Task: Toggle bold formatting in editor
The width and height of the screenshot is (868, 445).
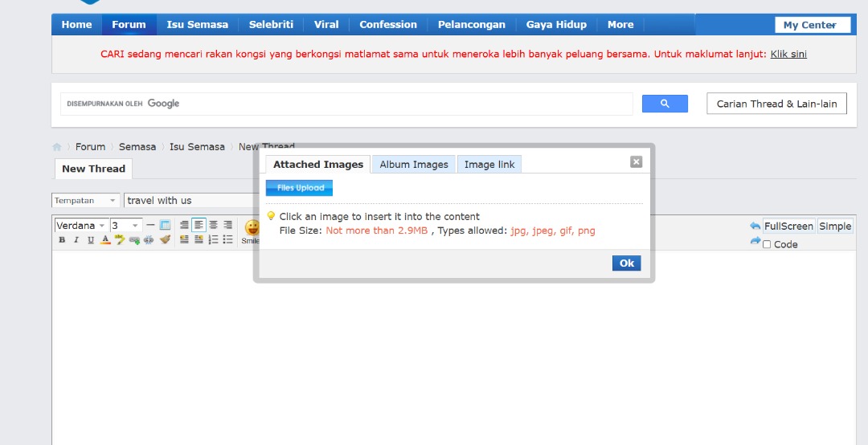Action: tap(62, 240)
